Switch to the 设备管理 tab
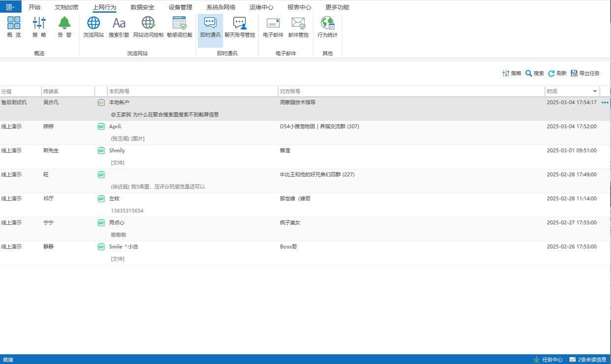 (x=180, y=7)
